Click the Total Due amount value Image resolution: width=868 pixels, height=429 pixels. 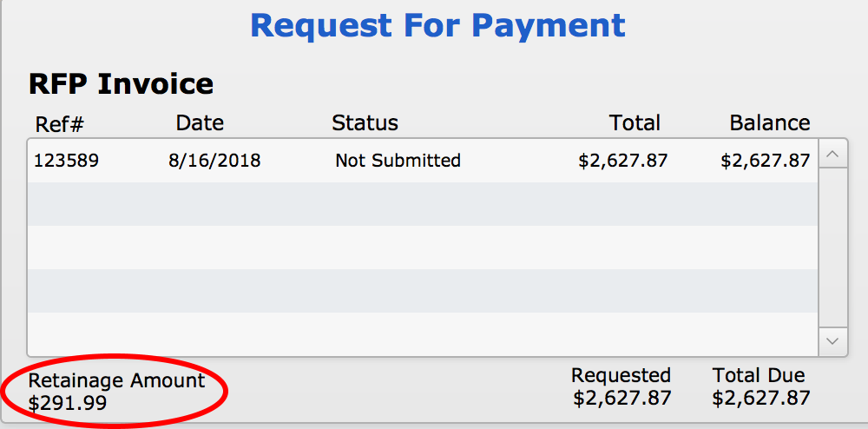pyautogui.click(x=760, y=398)
